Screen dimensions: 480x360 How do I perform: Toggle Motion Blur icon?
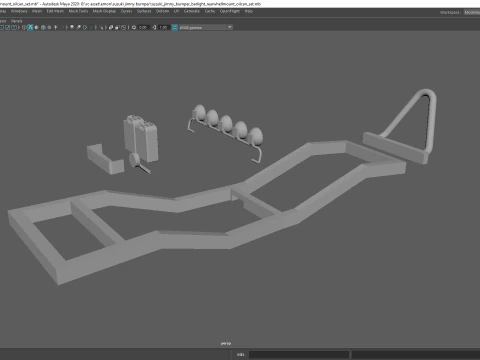78,27
